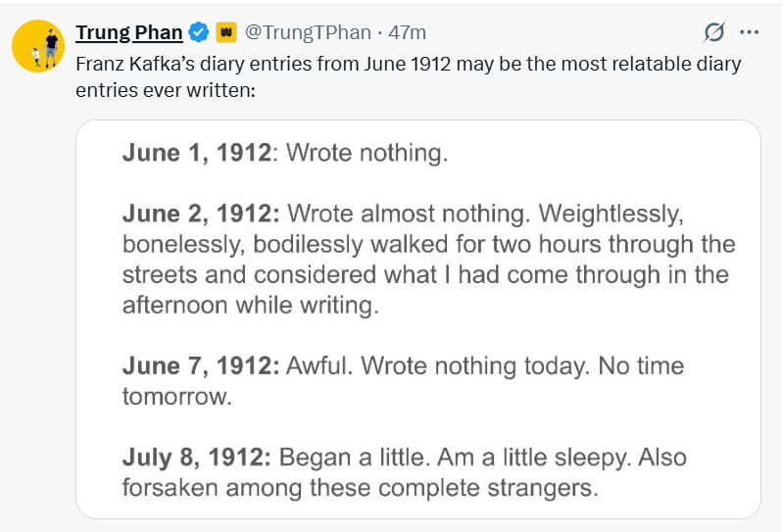Visit the @TrungTPhan handle link
Image resolution: width=782 pixels, height=532 pixels.
[x=308, y=32]
